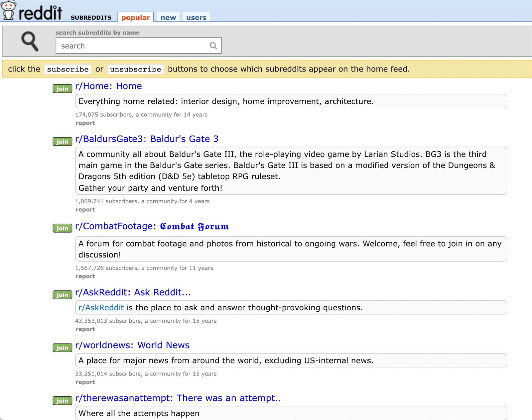Switch to the new subreddits tab
The height and width of the screenshot is (420, 532).
pos(168,17)
